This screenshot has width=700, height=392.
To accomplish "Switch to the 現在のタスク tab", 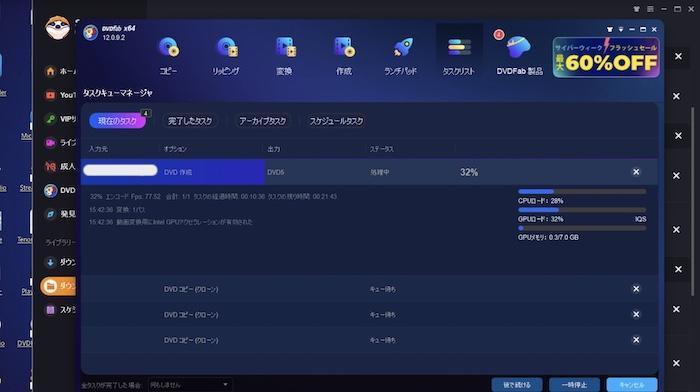I will 117,121.
